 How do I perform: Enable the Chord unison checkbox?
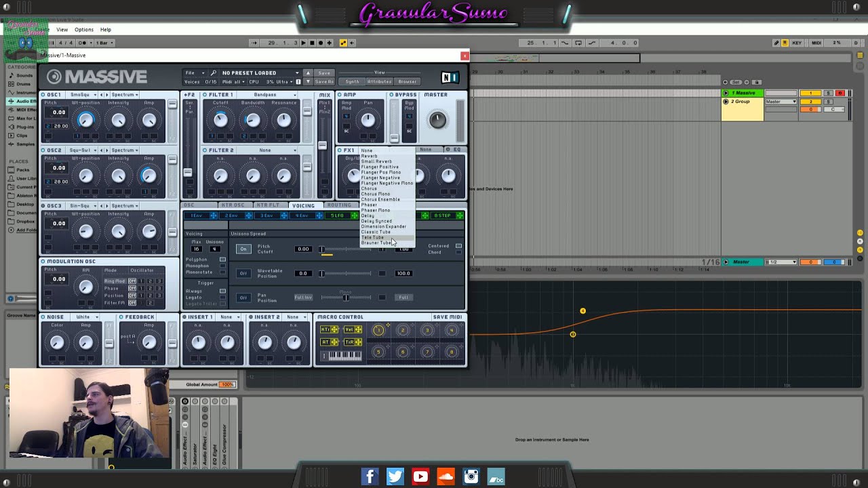(458, 252)
